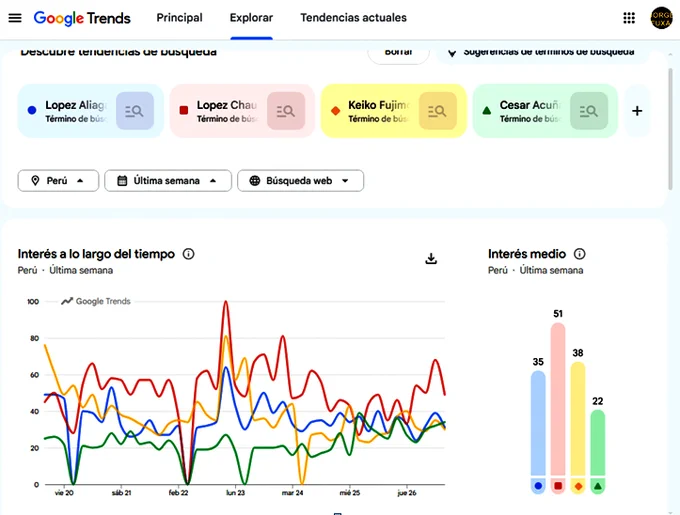Click orange diamond legend under the 38 bar
The width and height of the screenshot is (680, 515).
click(x=578, y=486)
